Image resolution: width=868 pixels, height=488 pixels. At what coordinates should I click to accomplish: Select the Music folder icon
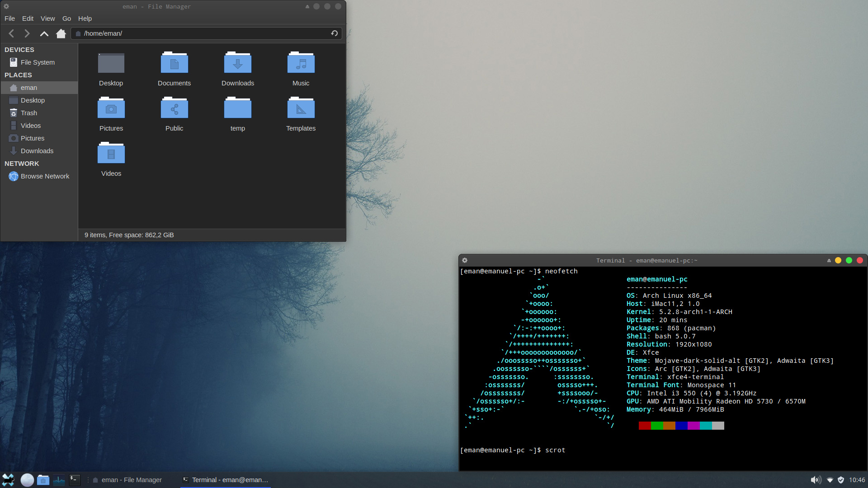[x=301, y=63]
